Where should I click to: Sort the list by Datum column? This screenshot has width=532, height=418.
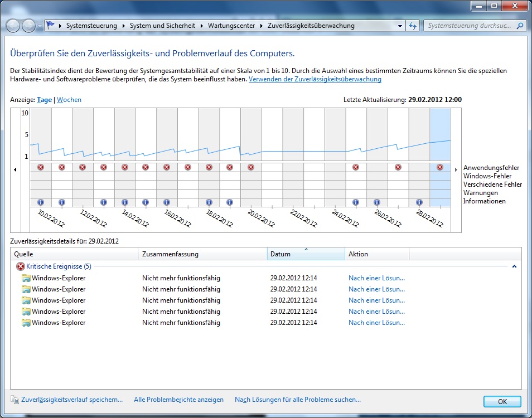(x=306, y=254)
